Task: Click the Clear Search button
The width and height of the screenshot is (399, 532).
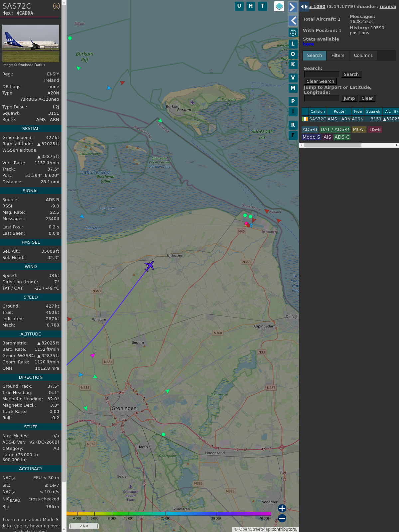Action: coord(320,81)
